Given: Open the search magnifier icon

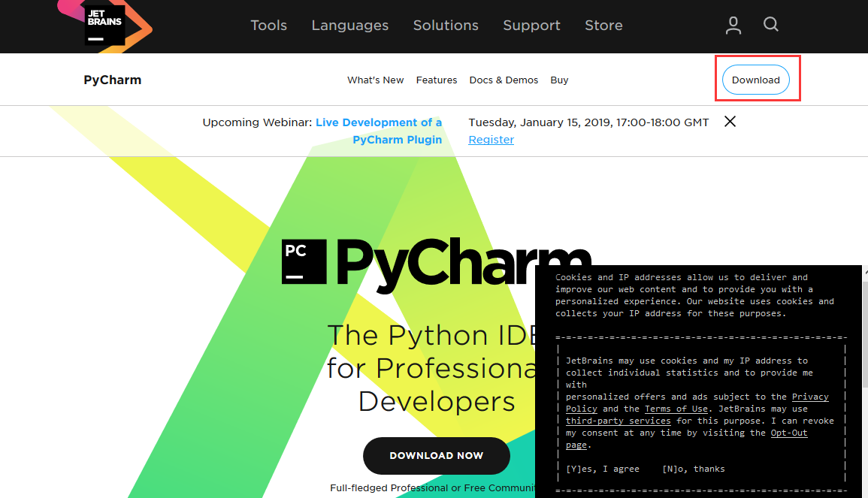Looking at the screenshot, I should pyautogui.click(x=771, y=25).
